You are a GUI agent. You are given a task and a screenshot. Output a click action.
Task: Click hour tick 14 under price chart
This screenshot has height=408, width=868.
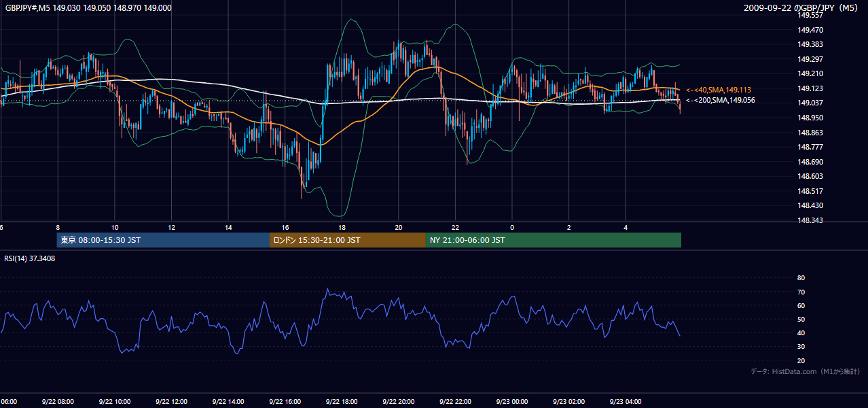(x=228, y=228)
